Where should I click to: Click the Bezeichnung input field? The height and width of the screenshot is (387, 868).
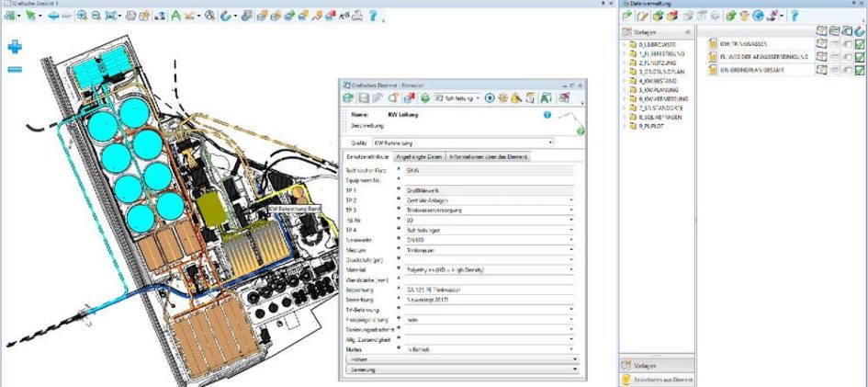[x=487, y=290]
